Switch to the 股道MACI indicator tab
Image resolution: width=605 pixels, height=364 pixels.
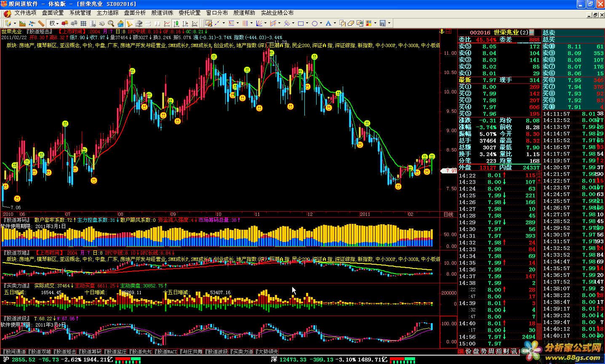coord(166,351)
